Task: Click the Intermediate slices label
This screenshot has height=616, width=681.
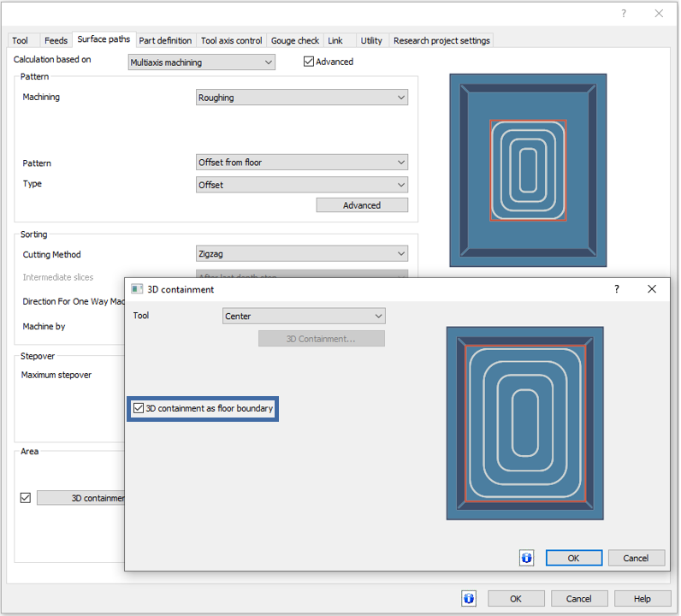Action: click(x=58, y=277)
